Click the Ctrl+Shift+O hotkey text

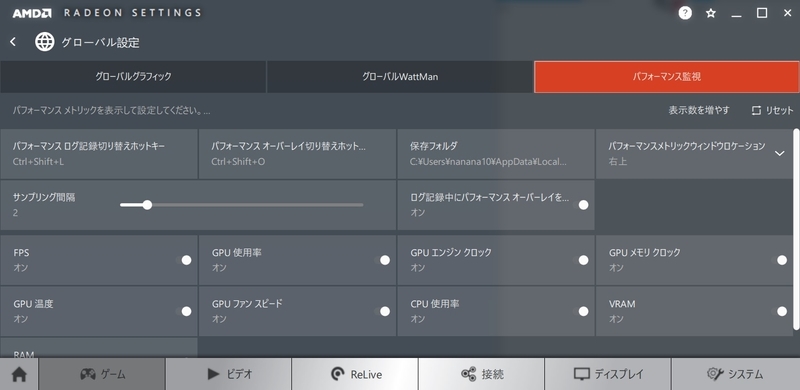click(238, 162)
